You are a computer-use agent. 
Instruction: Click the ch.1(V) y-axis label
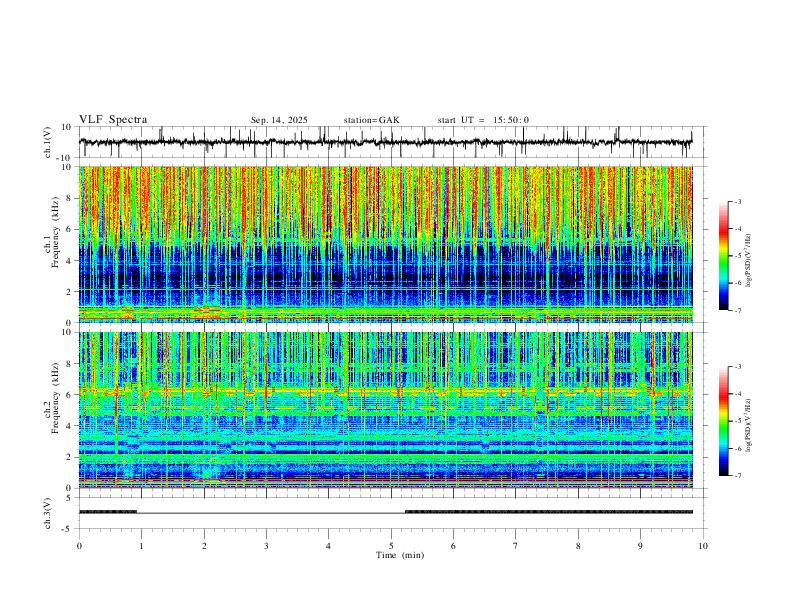(x=49, y=143)
